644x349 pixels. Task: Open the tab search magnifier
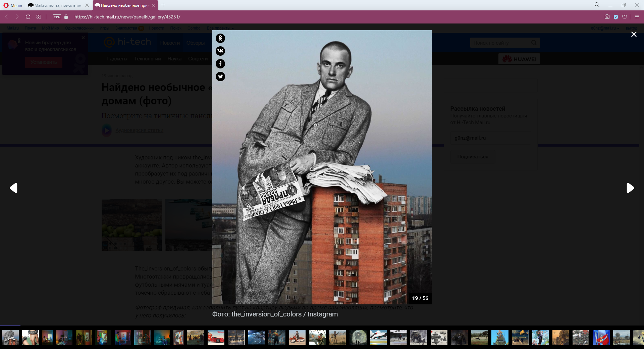pyautogui.click(x=597, y=5)
